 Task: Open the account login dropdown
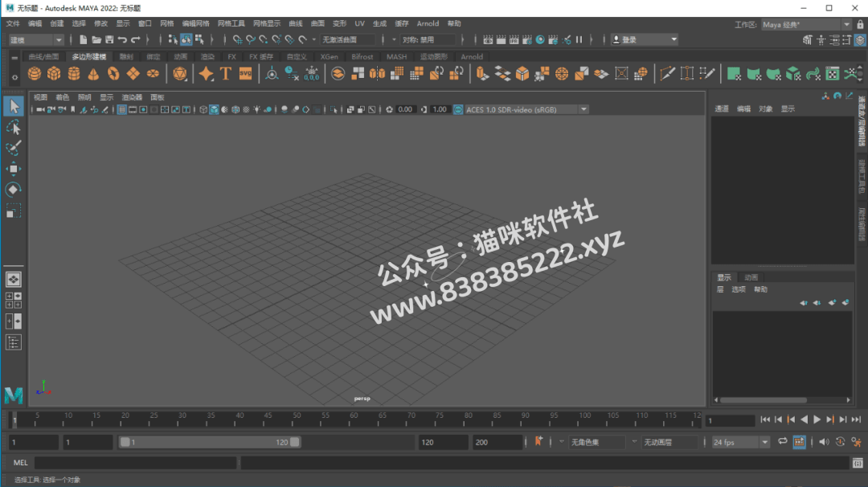coord(645,40)
